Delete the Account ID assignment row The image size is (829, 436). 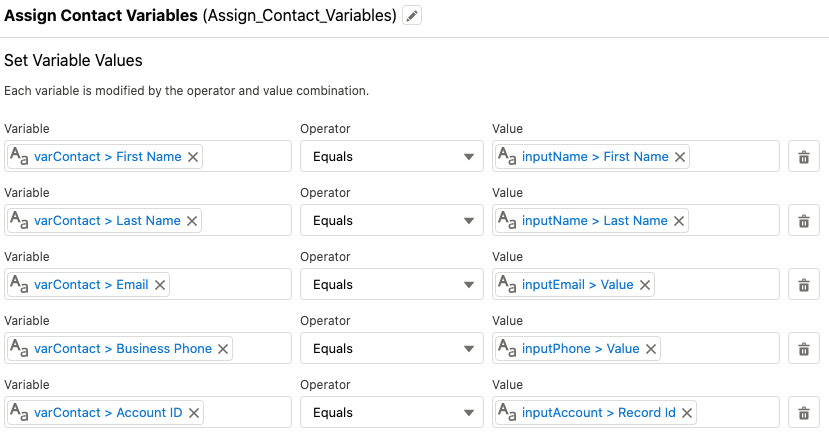(804, 412)
